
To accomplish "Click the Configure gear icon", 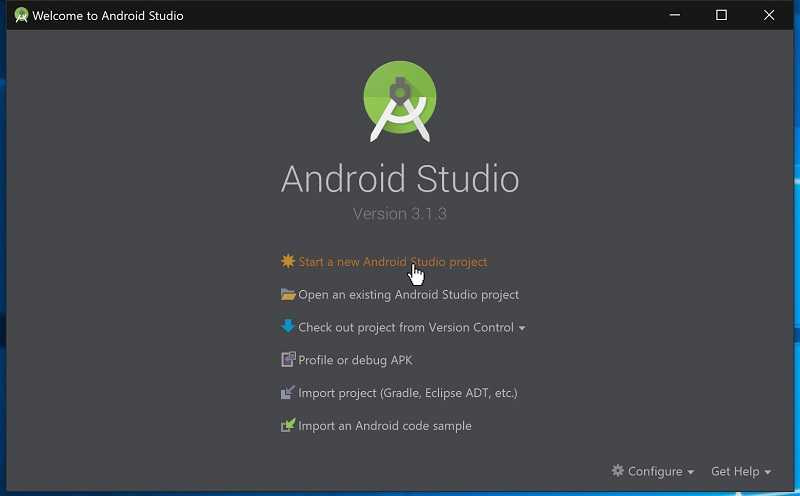I will tap(617, 470).
